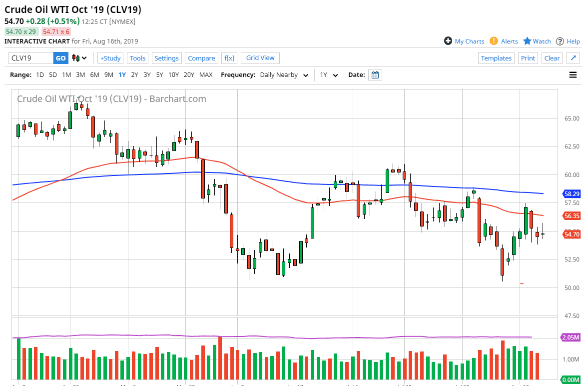
Task: Click the candlestick chart type icon
Action: click(76, 58)
